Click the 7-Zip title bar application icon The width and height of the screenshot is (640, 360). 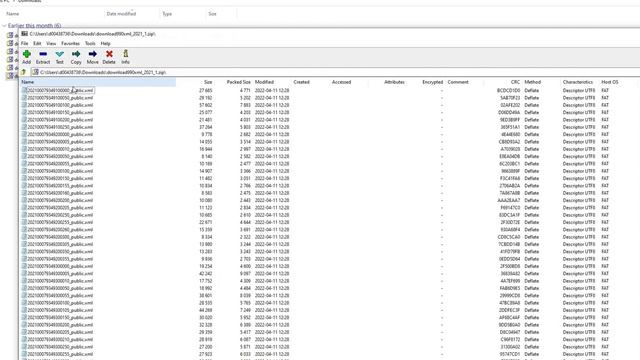(x=24, y=34)
